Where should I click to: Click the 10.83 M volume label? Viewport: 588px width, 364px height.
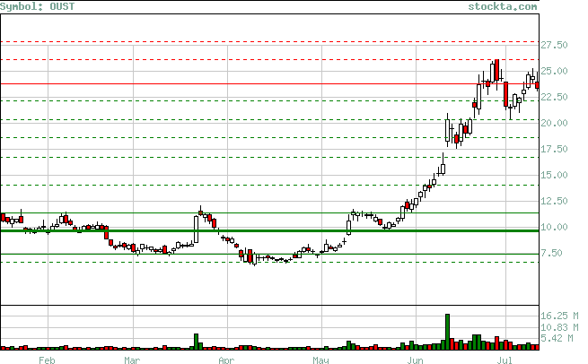(559, 327)
